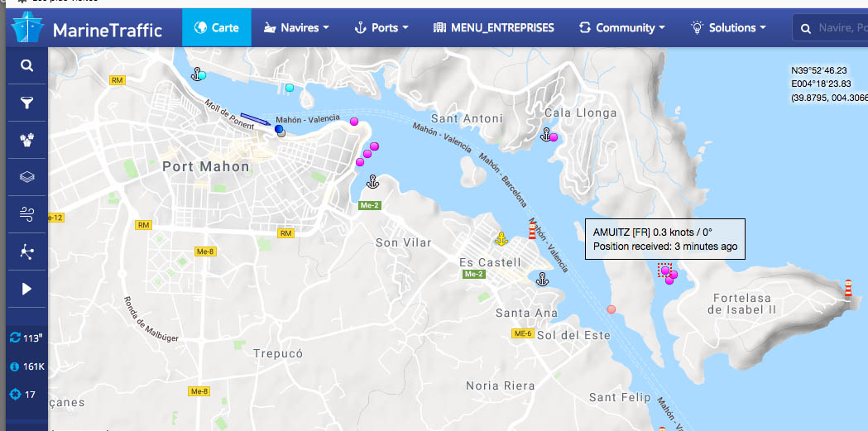Select the yellow anchor marker near Es Castell
Image resolution: width=868 pixels, height=431 pixels.
[x=501, y=239]
